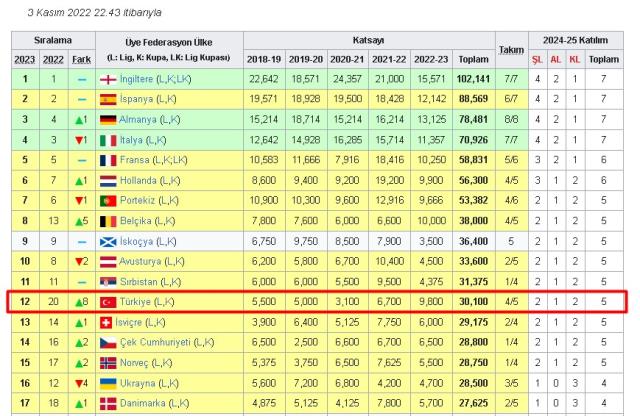The image size is (640, 416).
Task: Click red down arrow in İtalya row
Action: tap(79, 140)
